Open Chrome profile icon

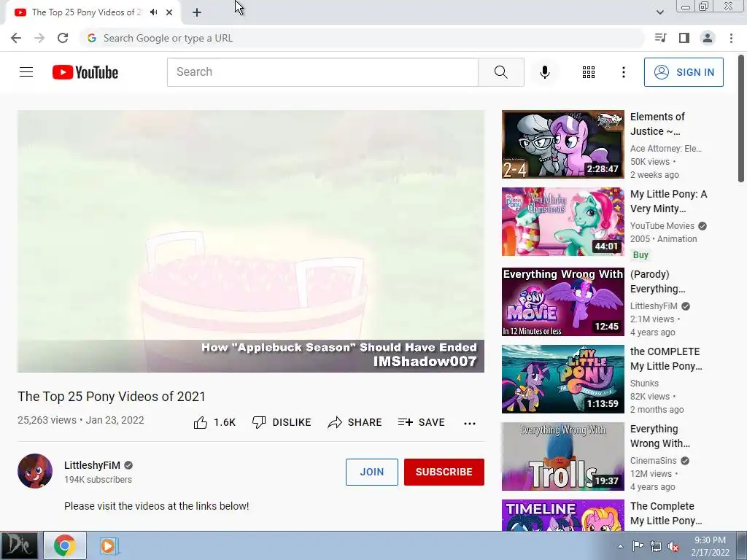point(708,38)
